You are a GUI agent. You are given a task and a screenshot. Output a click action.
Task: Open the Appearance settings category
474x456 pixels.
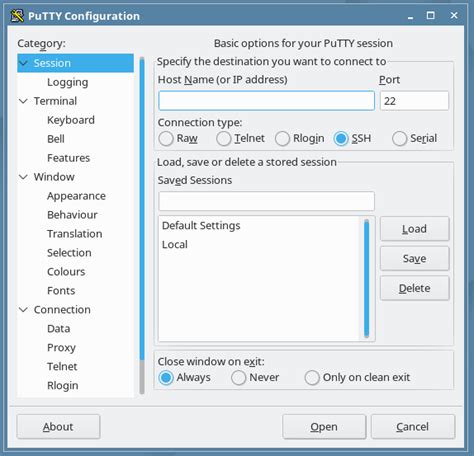click(x=76, y=196)
